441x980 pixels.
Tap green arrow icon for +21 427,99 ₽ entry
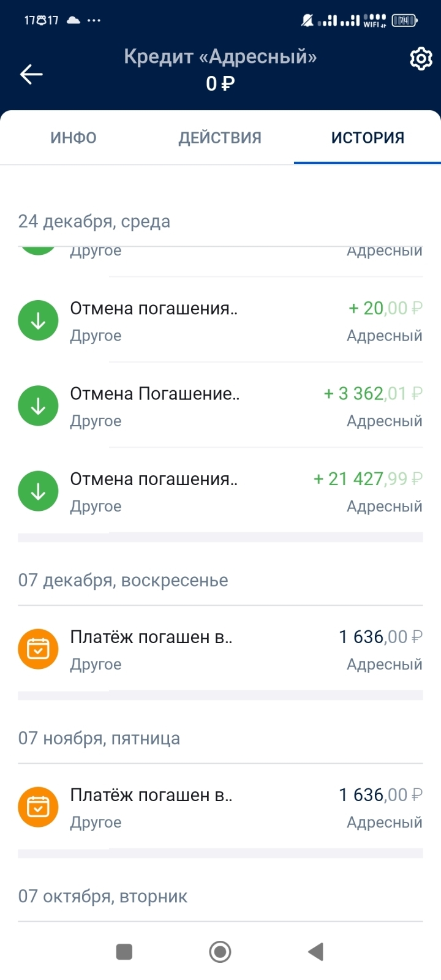click(38, 491)
